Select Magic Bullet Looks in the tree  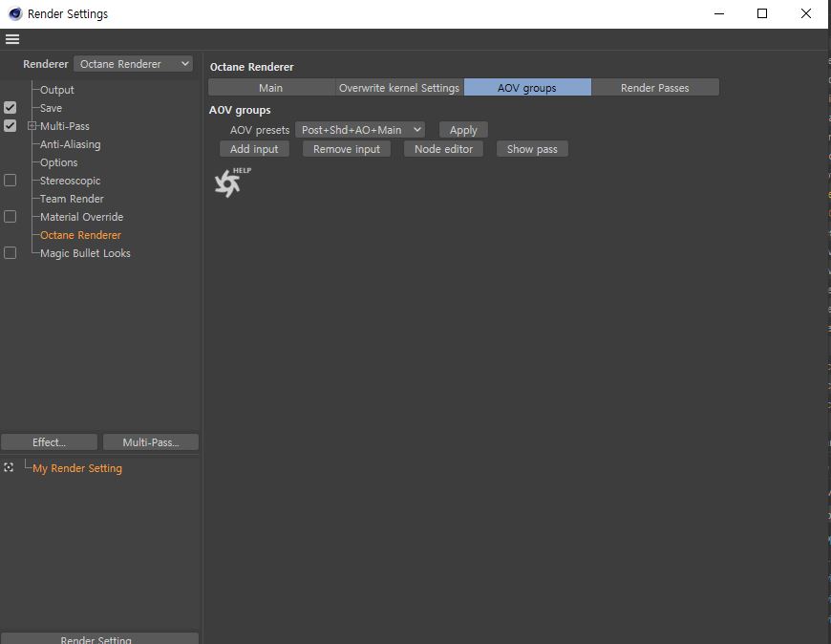[85, 253]
